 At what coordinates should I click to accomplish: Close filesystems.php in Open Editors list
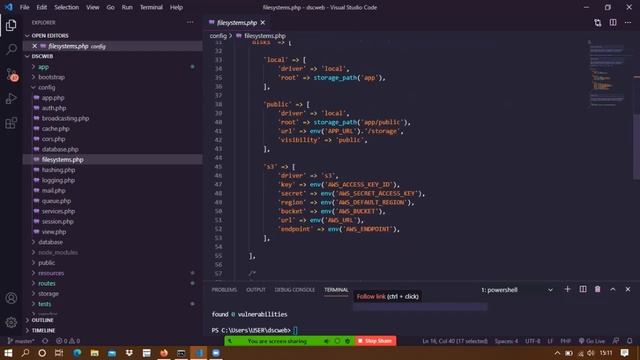[x=35, y=46]
